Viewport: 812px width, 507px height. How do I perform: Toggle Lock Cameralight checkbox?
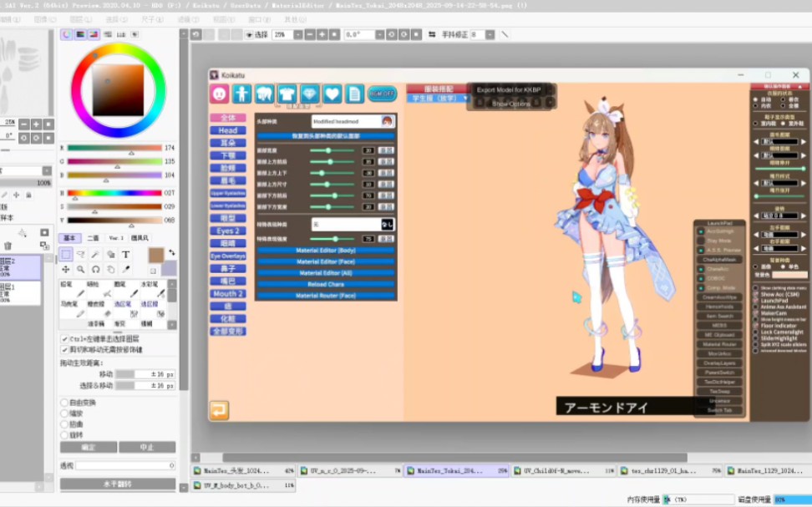tap(755, 332)
